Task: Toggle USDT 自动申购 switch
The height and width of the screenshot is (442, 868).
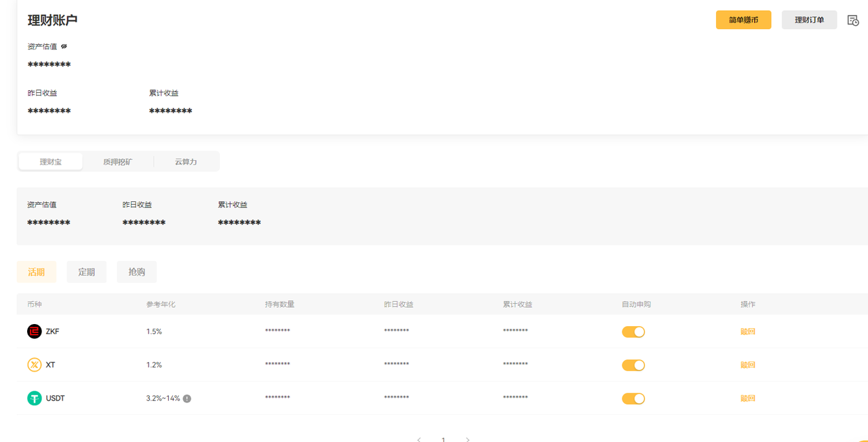Action: tap(633, 399)
